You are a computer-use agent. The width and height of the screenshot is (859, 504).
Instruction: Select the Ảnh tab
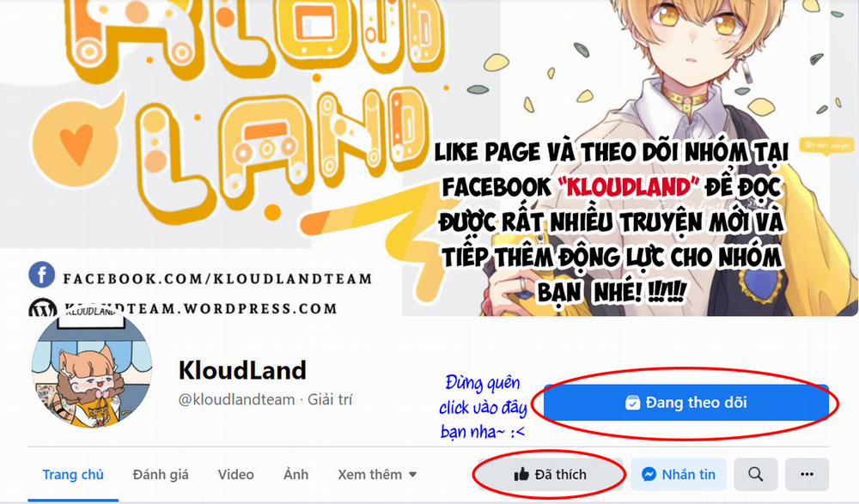tap(295, 475)
